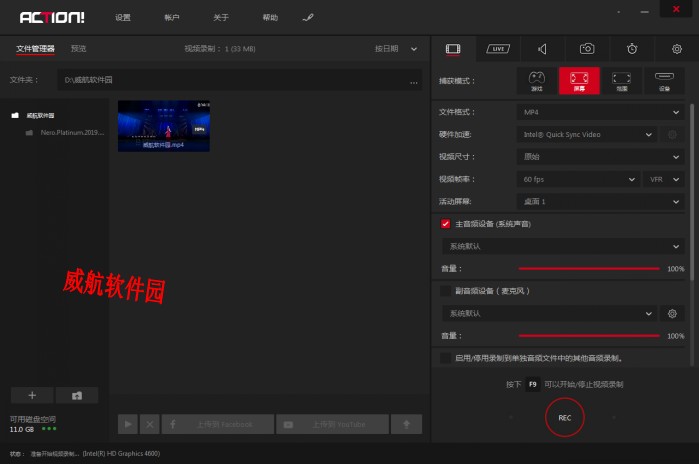This screenshot has width=699, height=464.
Task: Open the benchmark timer tab
Action: coord(632,48)
